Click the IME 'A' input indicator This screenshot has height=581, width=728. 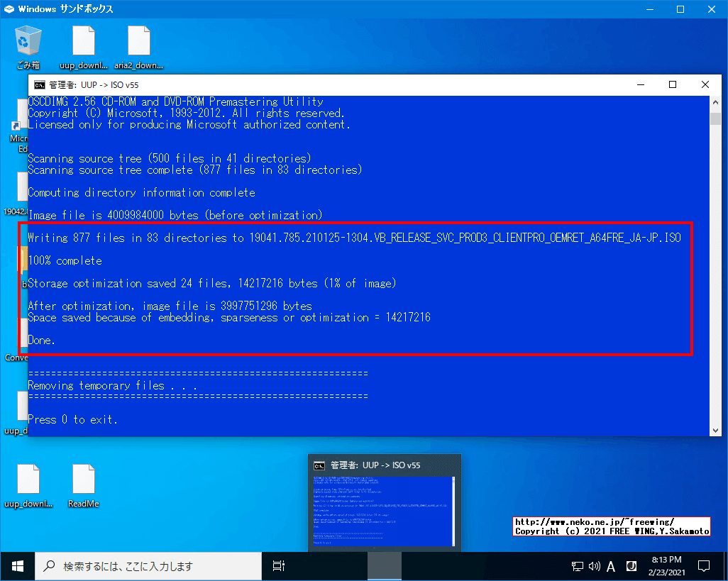click(611, 565)
